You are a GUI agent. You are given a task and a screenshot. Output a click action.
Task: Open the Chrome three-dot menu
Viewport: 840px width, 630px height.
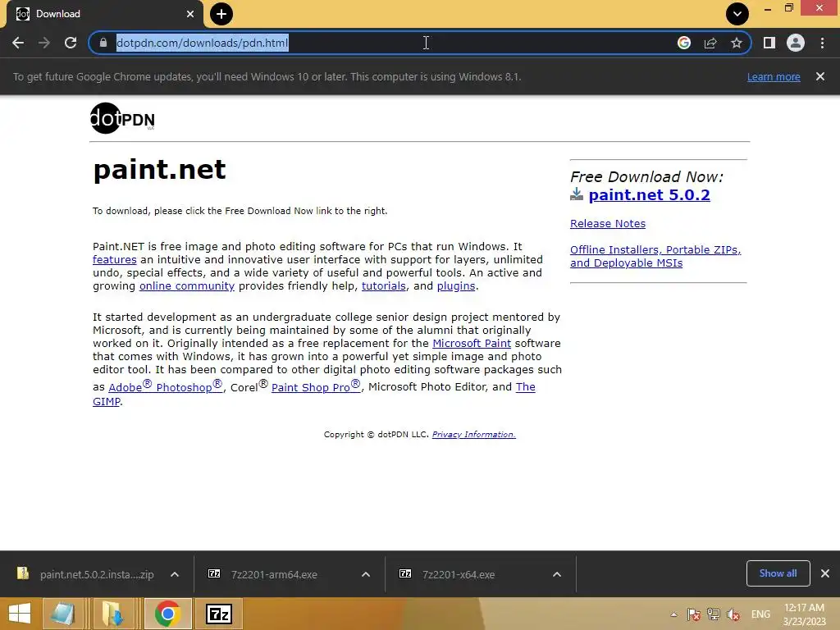[x=822, y=43]
